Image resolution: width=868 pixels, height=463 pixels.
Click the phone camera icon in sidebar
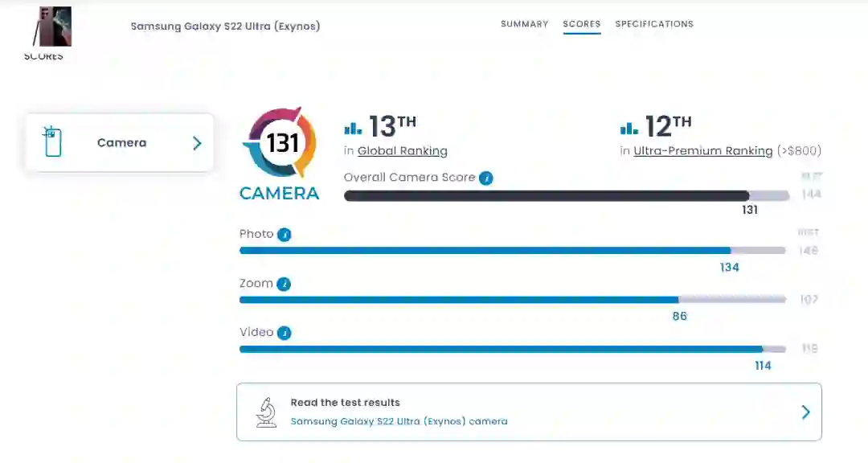[x=53, y=142]
